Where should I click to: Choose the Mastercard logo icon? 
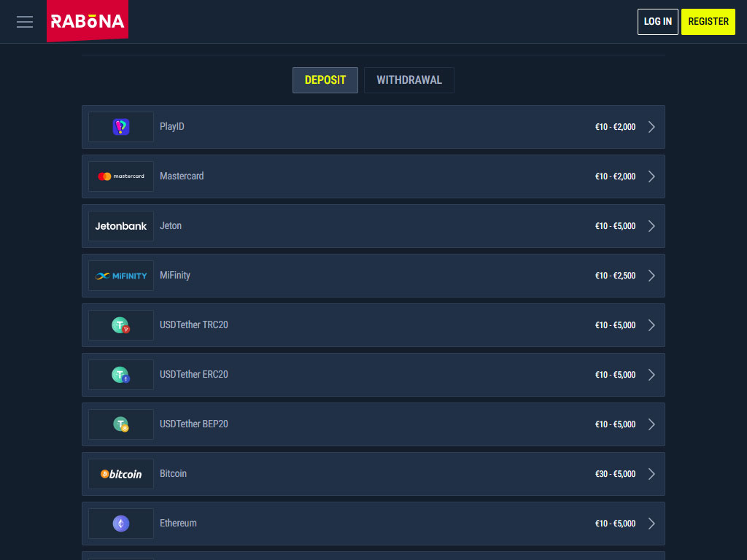(121, 176)
